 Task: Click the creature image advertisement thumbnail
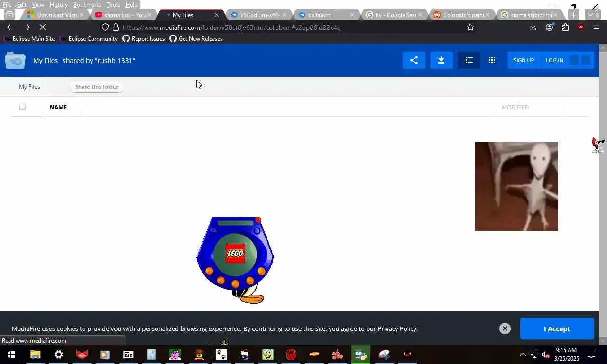pos(516,186)
